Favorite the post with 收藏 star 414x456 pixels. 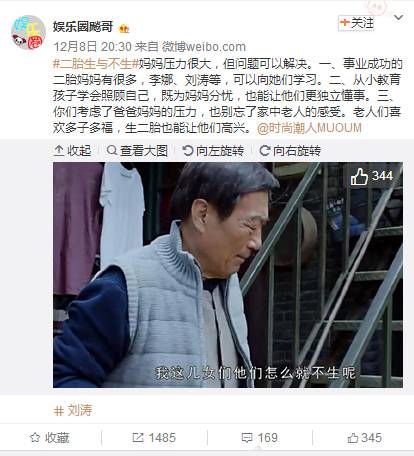pos(50,438)
